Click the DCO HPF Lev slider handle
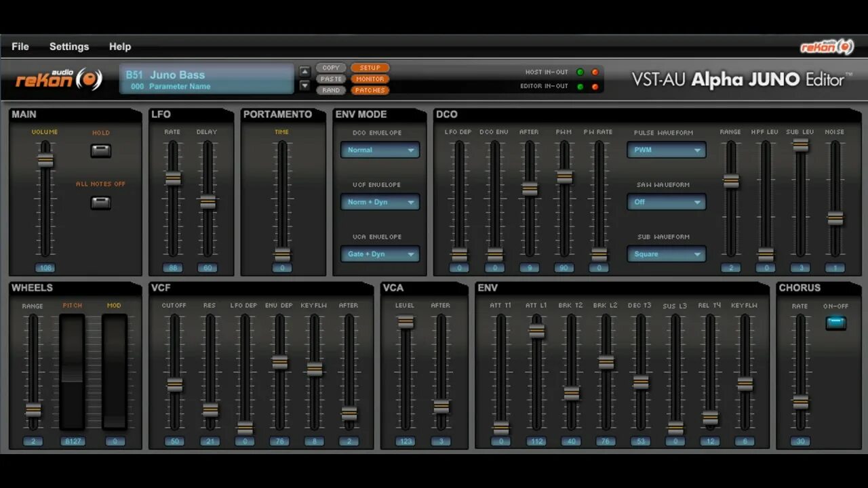Image resolution: width=868 pixels, height=488 pixels. (x=766, y=255)
